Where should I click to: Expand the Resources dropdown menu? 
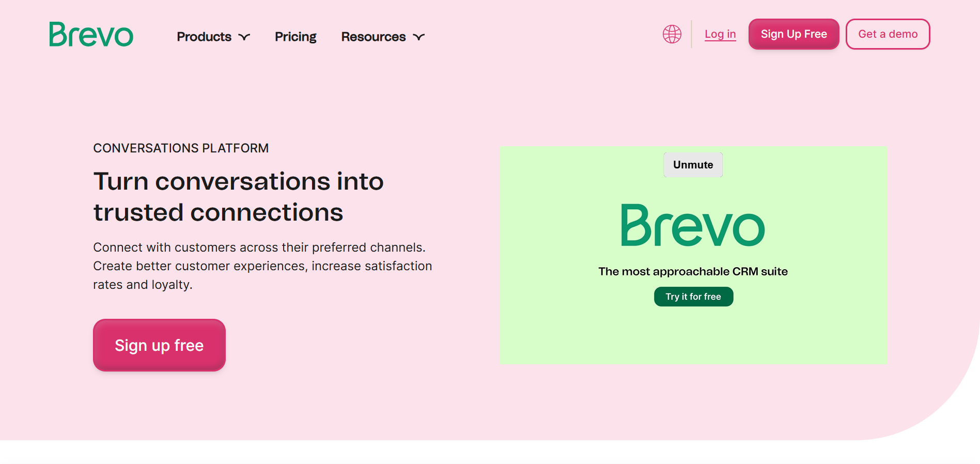383,37
